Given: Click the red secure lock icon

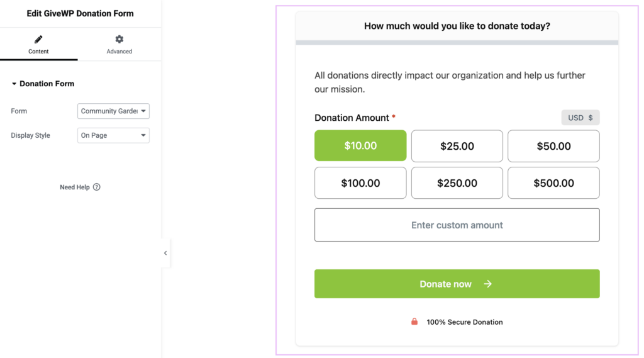Looking at the screenshot, I should point(414,322).
